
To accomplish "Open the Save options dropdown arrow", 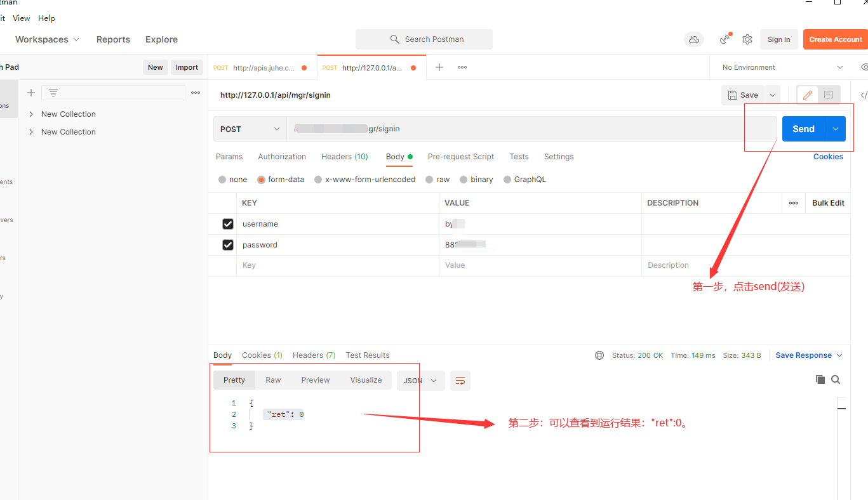I will (x=773, y=95).
